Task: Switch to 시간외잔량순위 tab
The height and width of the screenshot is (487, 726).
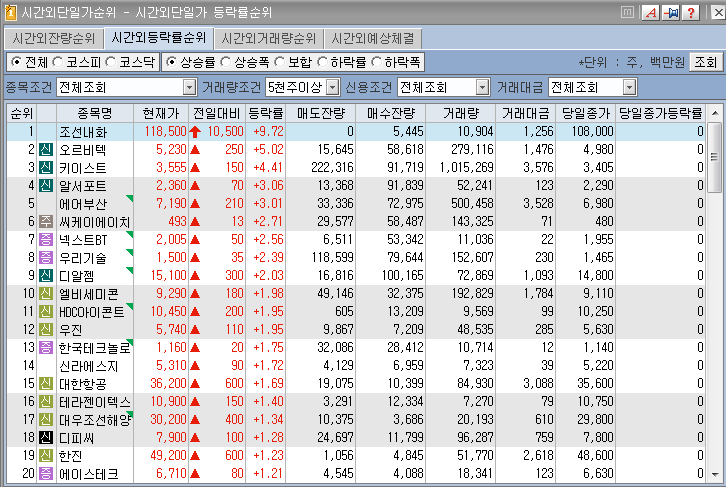Action: tap(54, 38)
